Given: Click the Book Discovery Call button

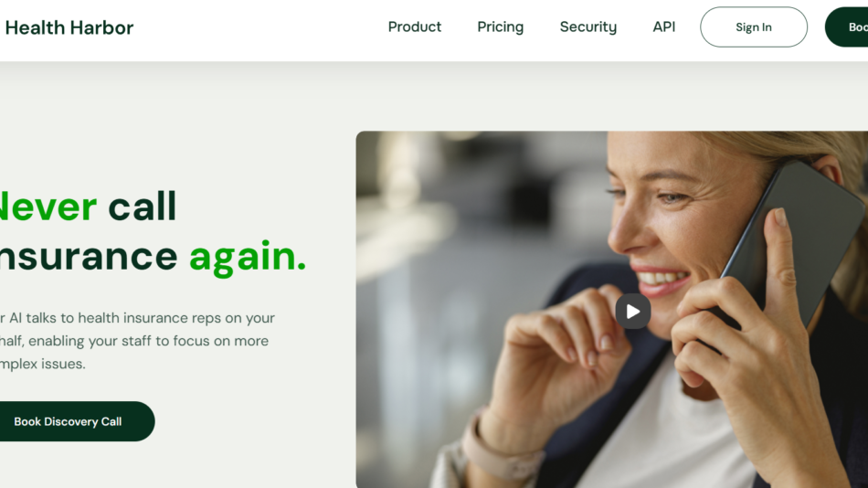Looking at the screenshot, I should (75, 421).
